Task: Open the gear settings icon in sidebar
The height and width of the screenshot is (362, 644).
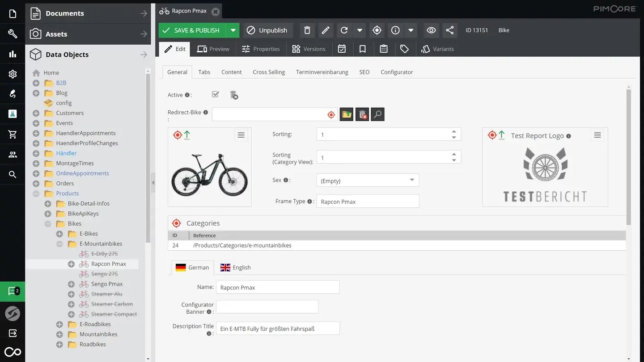Action: coord(13,74)
